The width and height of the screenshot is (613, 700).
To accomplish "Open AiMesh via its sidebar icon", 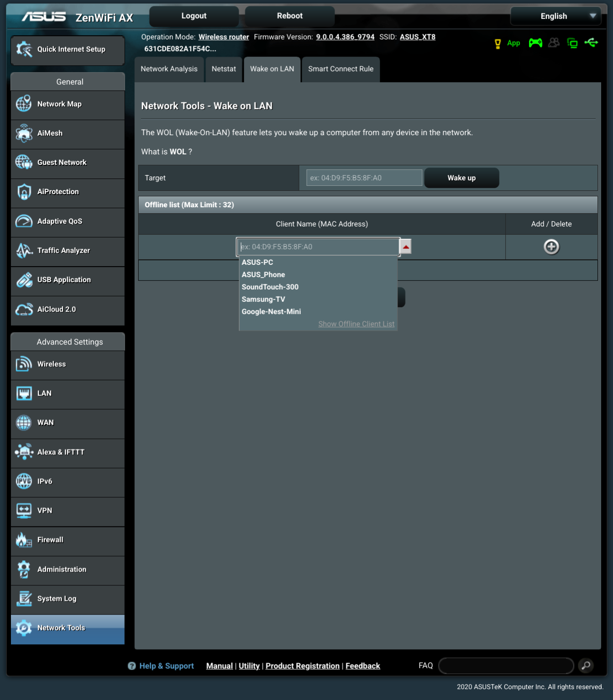I will 24,133.
